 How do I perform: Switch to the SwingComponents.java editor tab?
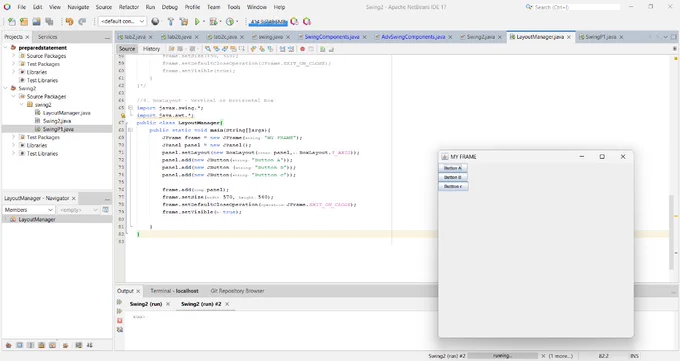(x=332, y=37)
